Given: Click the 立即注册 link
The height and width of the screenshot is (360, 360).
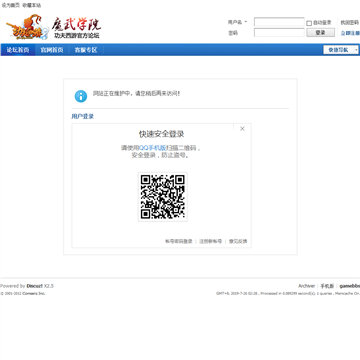Looking at the screenshot, I should (350, 33).
